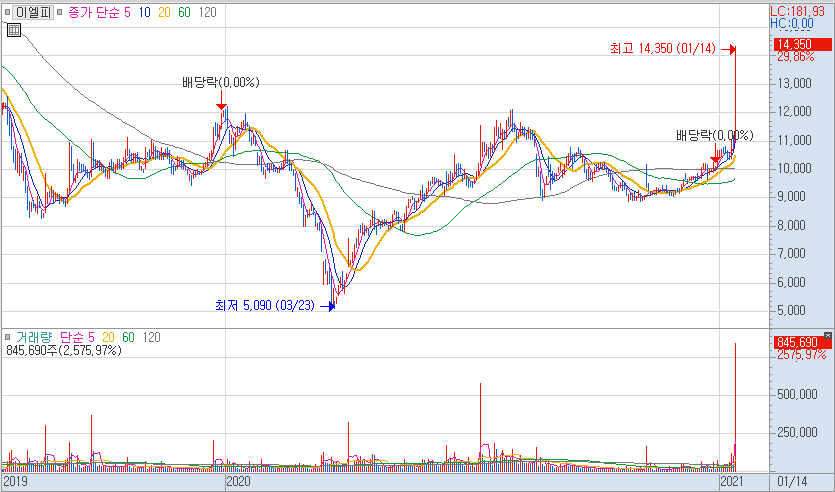Click the 500,000 volume axis label
835x492 pixels.
[797, 395]
